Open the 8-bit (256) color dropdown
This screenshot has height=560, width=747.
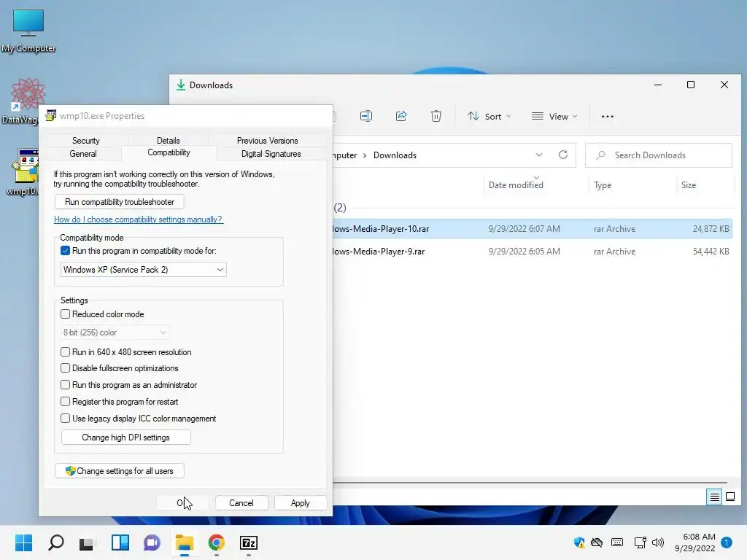(115, 332)
